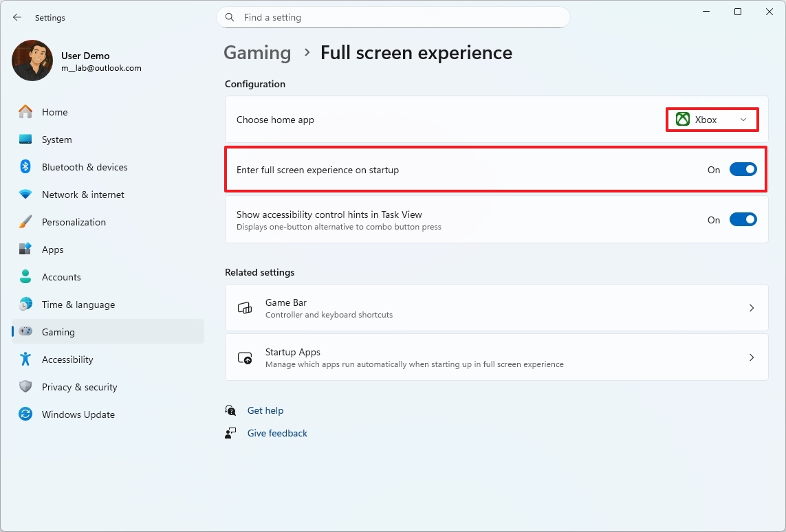Click the Find a setting search box

[x=393, y=17]
